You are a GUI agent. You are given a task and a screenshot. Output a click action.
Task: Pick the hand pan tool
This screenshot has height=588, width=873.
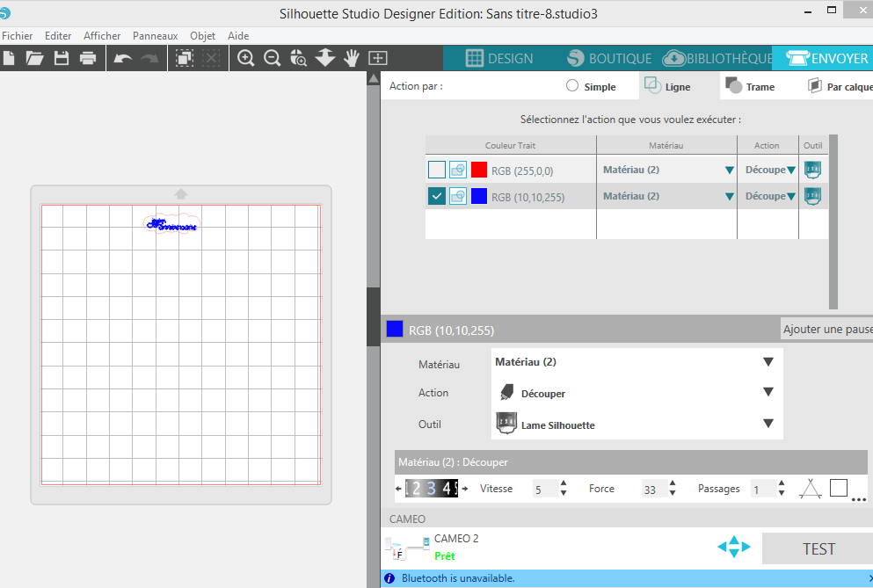352,58
